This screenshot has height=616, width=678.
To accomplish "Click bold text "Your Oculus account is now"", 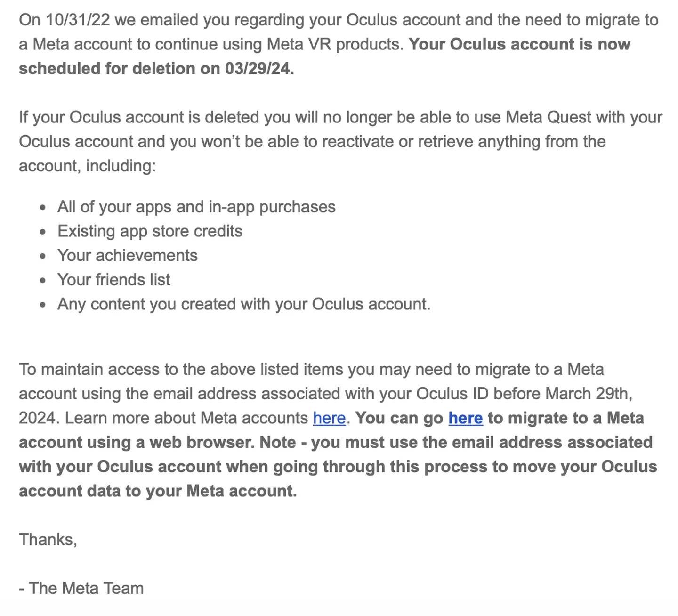I will click(x=519, y=44).
